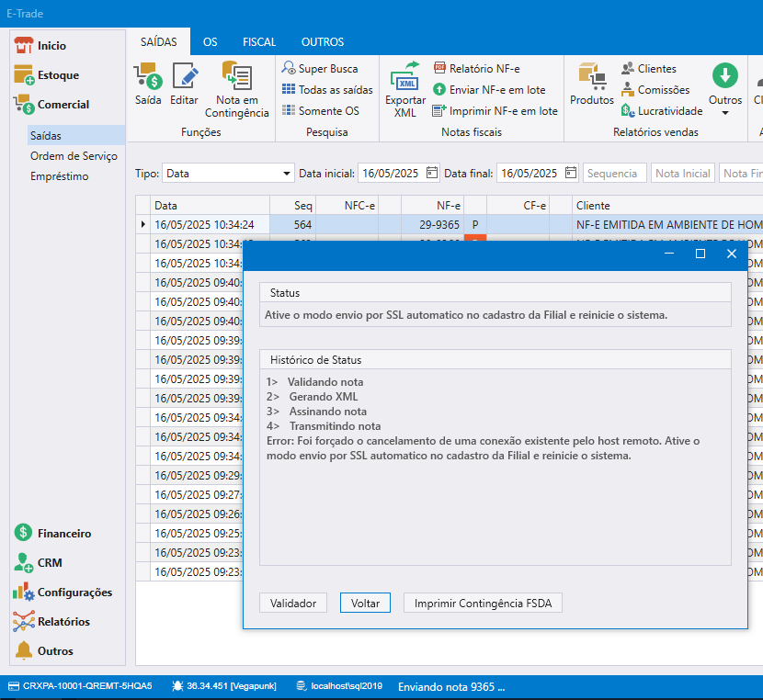
Task: Sort by the Cliente column header
Action: coord(667,205)
